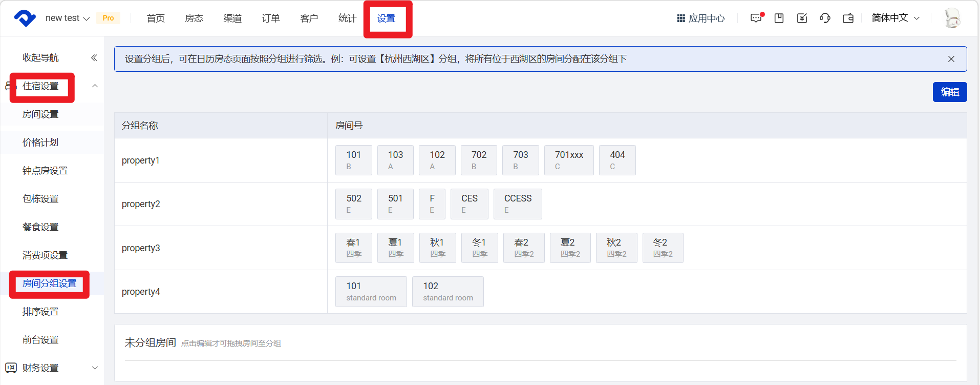Go to the 房态 top menu

[194, 18]
